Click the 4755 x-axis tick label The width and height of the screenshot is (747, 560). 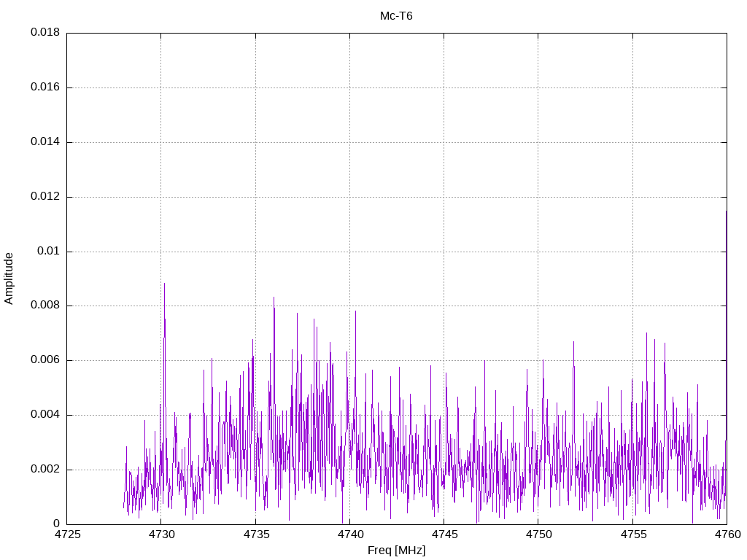click(x=632, y=534)
